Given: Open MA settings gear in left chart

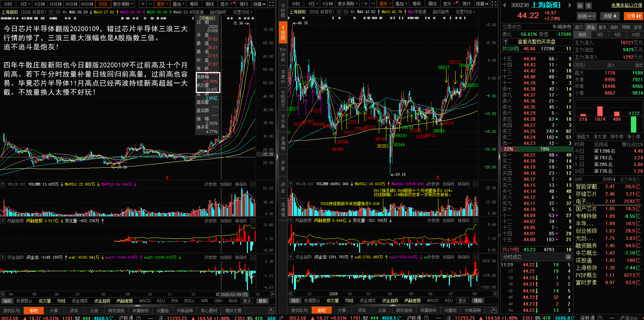Looking at the screenshot, I should tap(58, 12).
